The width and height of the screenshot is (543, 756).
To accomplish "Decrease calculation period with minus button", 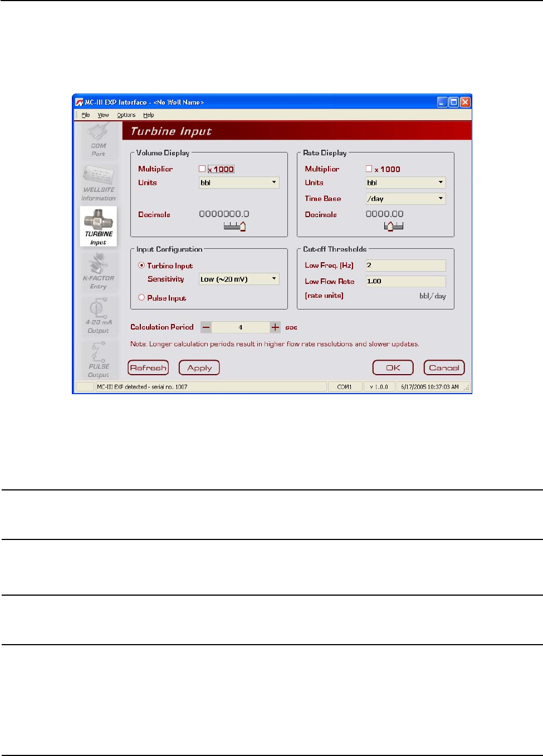I will pyautogui.click(x=206, y=327).
